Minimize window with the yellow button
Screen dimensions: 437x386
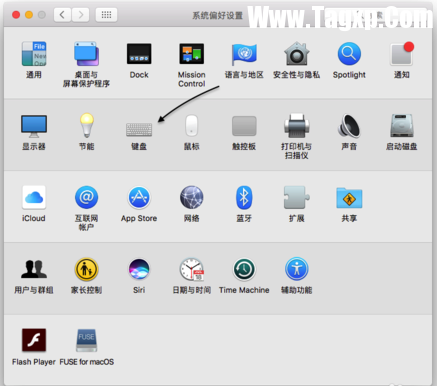29,15
